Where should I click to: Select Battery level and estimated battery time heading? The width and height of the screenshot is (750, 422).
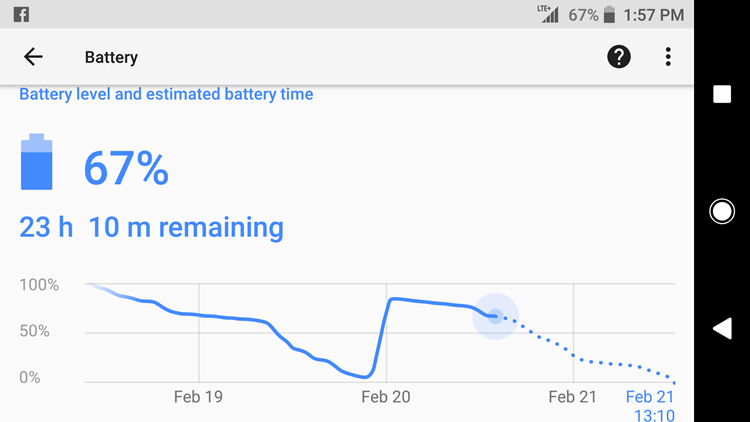click(x=166, y=94)
